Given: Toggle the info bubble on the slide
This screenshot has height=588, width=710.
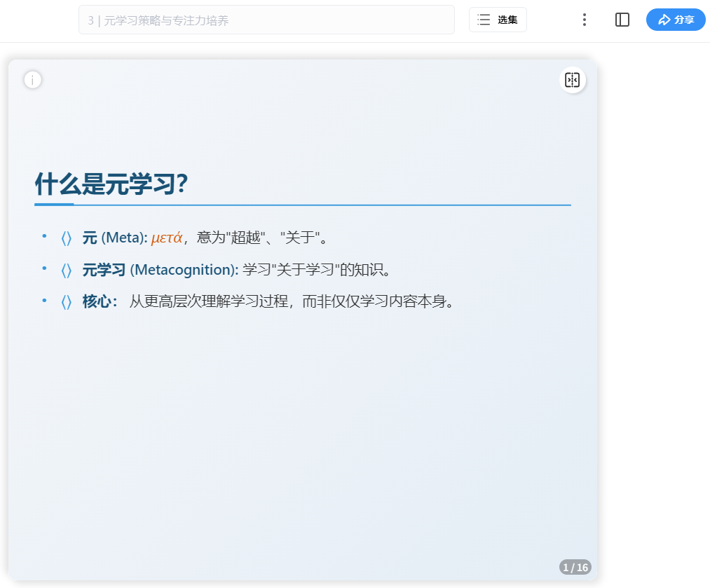Looking at the screenshot, I should tap(32, 79).
